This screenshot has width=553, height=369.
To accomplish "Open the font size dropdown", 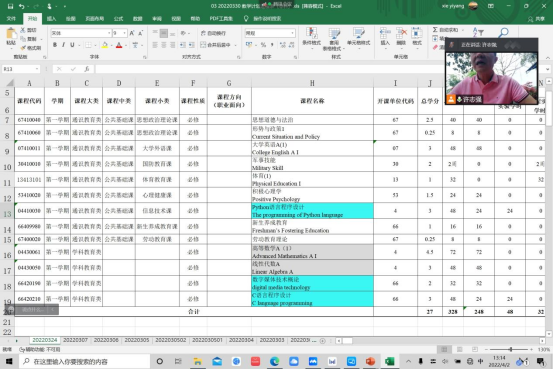I will pos(124,33).
